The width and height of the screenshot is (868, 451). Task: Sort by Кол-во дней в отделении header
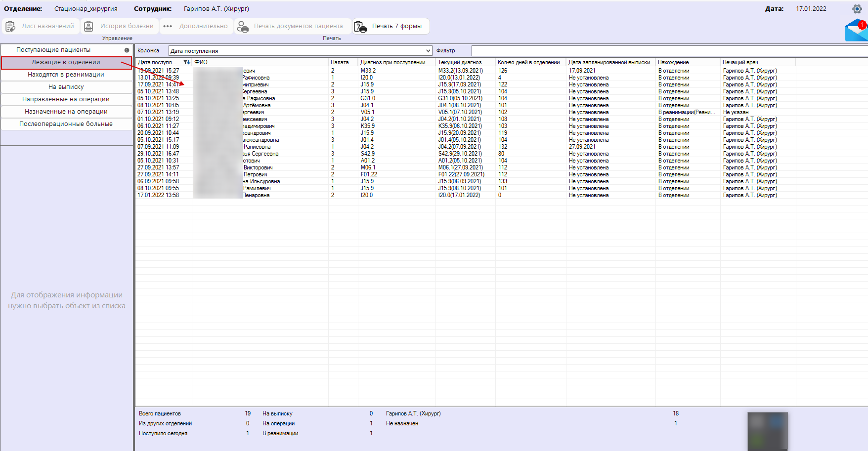click(x=531, y=62)
